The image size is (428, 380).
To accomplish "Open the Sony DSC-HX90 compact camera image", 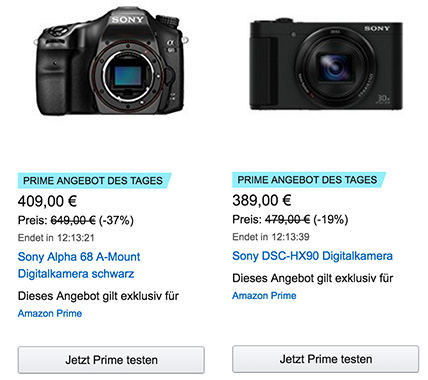I will 326,64.
